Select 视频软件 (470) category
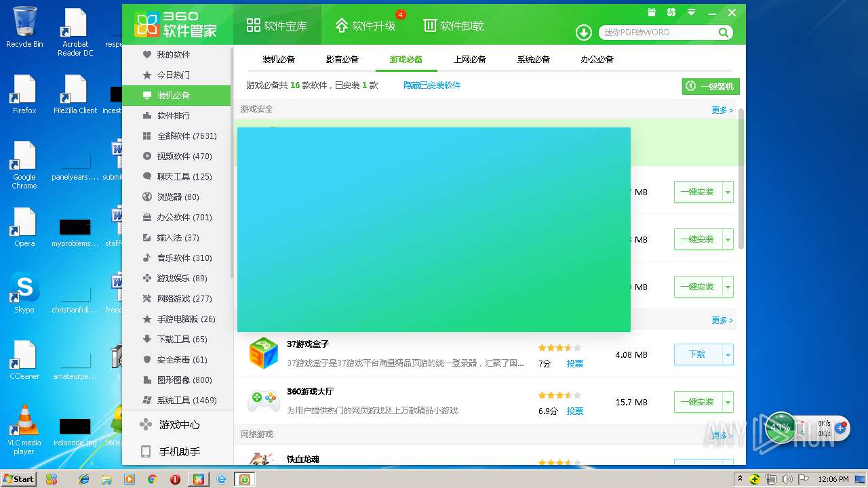Viewport: 868px width, 488px height. (x=176, y=156)
